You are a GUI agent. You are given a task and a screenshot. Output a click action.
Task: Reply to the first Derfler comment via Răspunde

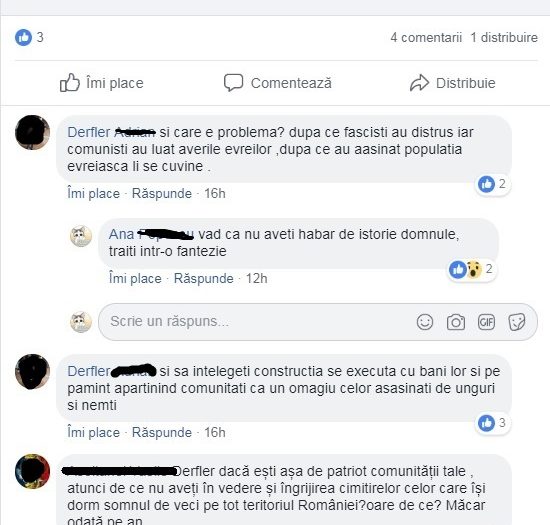pos(162,193)
